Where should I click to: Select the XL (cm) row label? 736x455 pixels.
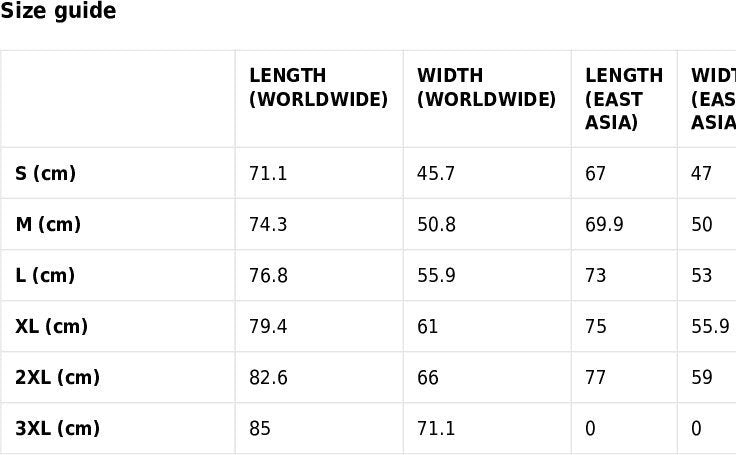52,327
